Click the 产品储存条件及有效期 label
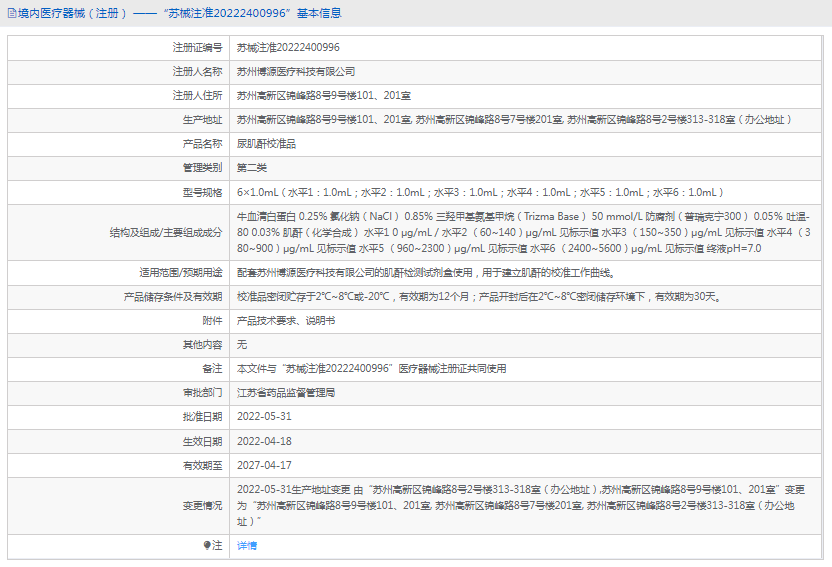Viewport: 832px width, 567px height. pos(173,296)
